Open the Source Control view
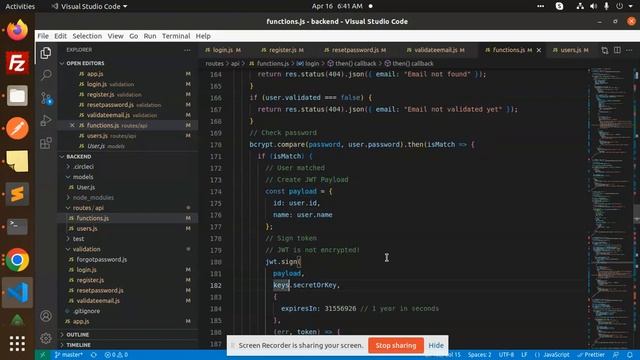Image resolution: width=640 pixels, height=360 pixels. [x=46, y=98]
